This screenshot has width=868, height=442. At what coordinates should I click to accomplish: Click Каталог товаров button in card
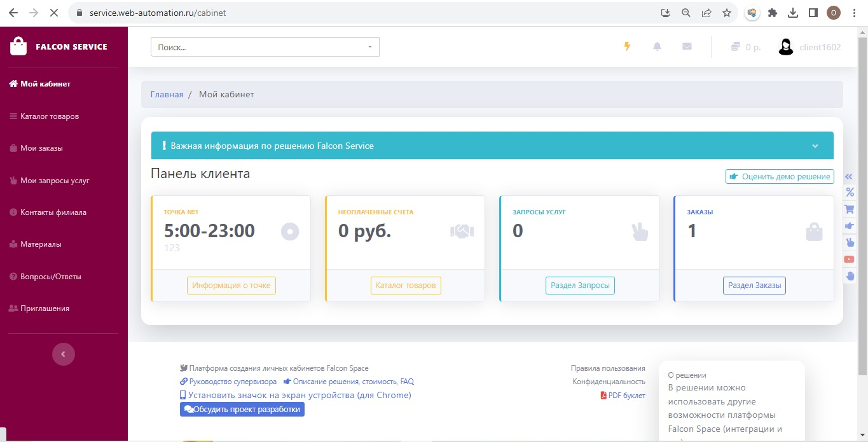(406, 286)
